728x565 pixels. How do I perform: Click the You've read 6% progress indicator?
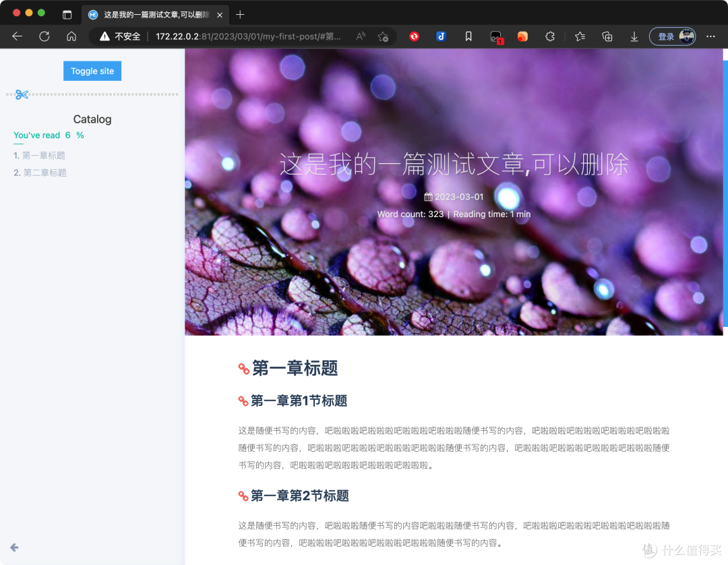[48, 135]
